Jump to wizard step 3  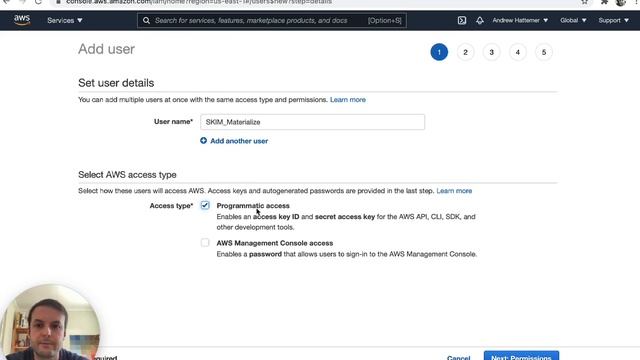[491, 52]
